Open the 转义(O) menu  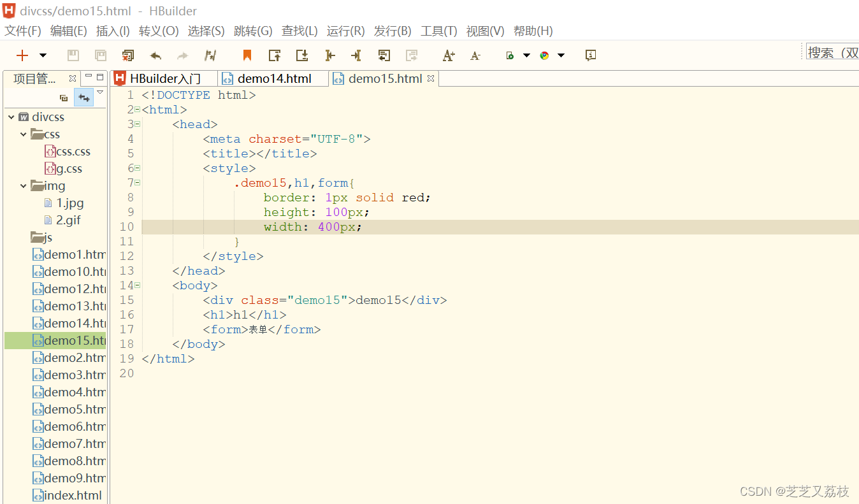click(159, 31)
